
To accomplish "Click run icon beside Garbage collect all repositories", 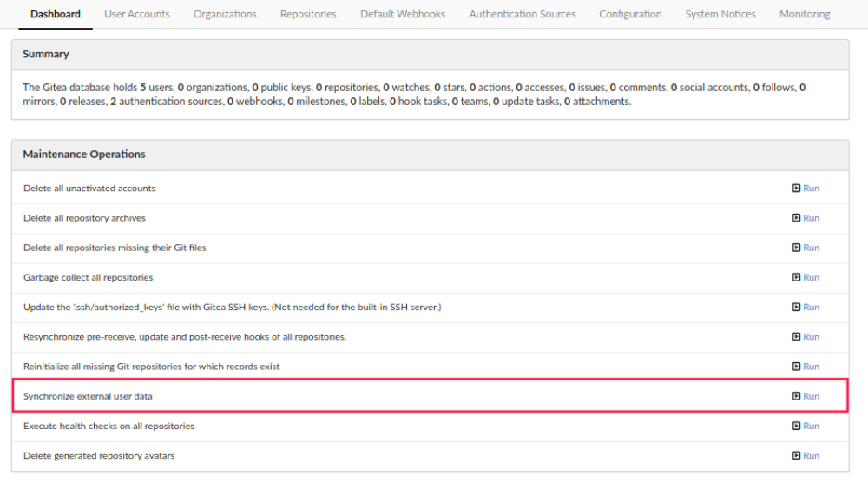I will click(x=796, y=277).
